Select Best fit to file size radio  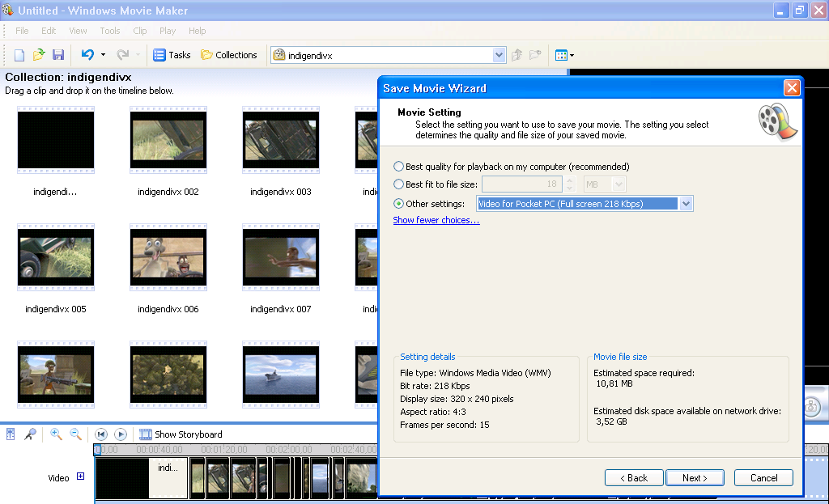398,184
